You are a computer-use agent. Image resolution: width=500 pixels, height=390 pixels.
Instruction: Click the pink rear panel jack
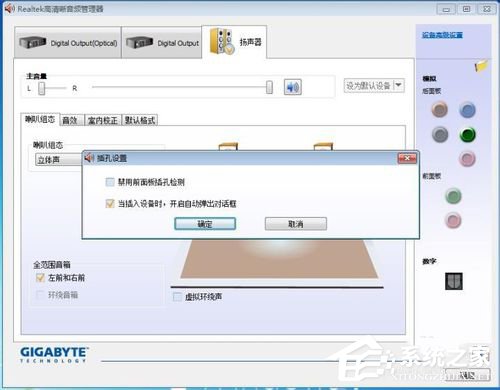pos(467,159)
